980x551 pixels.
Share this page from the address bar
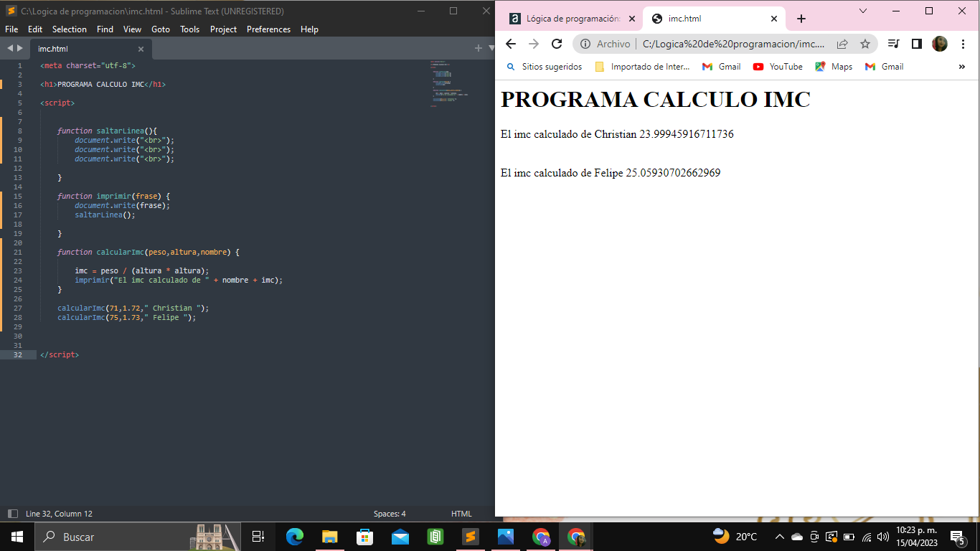842,44
